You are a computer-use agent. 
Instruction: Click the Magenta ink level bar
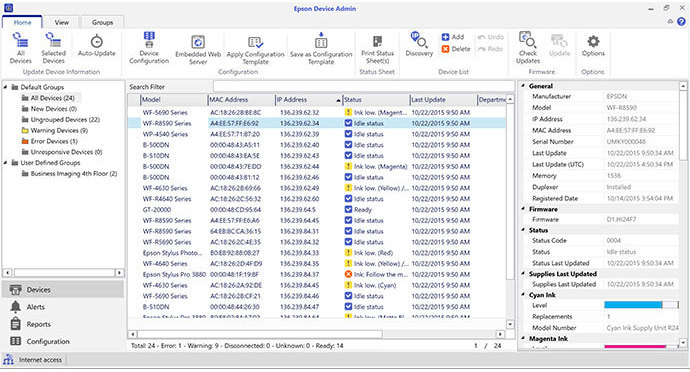tap(641, 347)
